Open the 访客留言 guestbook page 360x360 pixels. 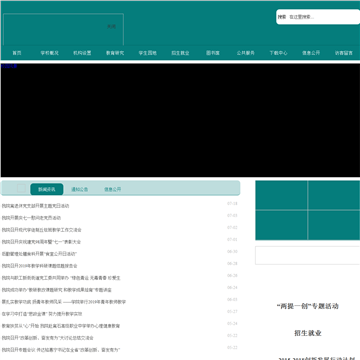(x=343, y=53)
